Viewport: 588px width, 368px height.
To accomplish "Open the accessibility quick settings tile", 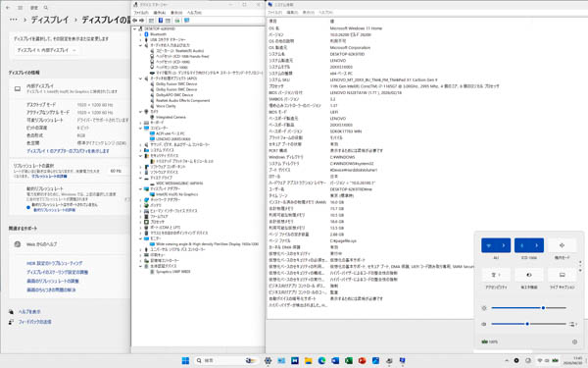I will click(x=496, y=275).
